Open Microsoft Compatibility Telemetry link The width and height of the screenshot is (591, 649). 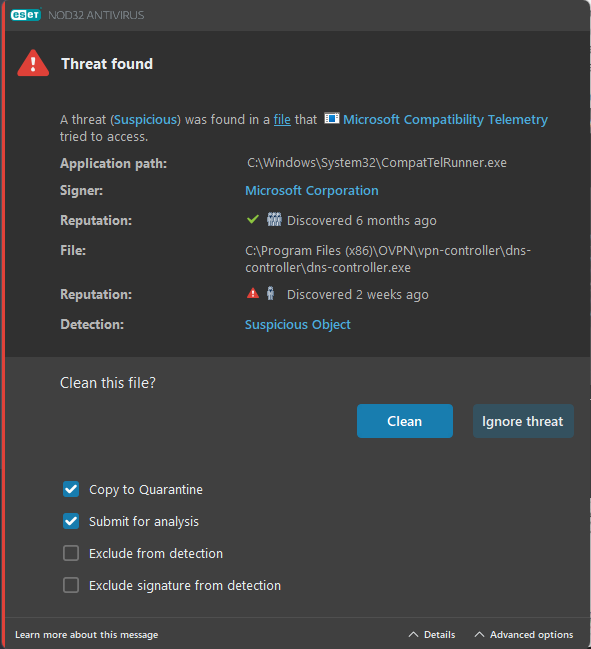pyautogui.click(x=445, y=119)
